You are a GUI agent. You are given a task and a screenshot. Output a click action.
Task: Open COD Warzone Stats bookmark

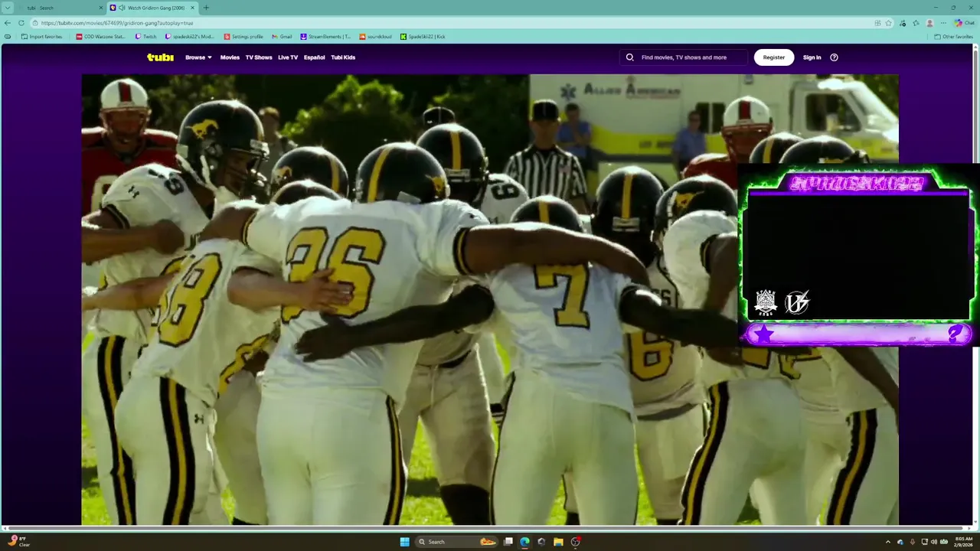click(100, 37)
